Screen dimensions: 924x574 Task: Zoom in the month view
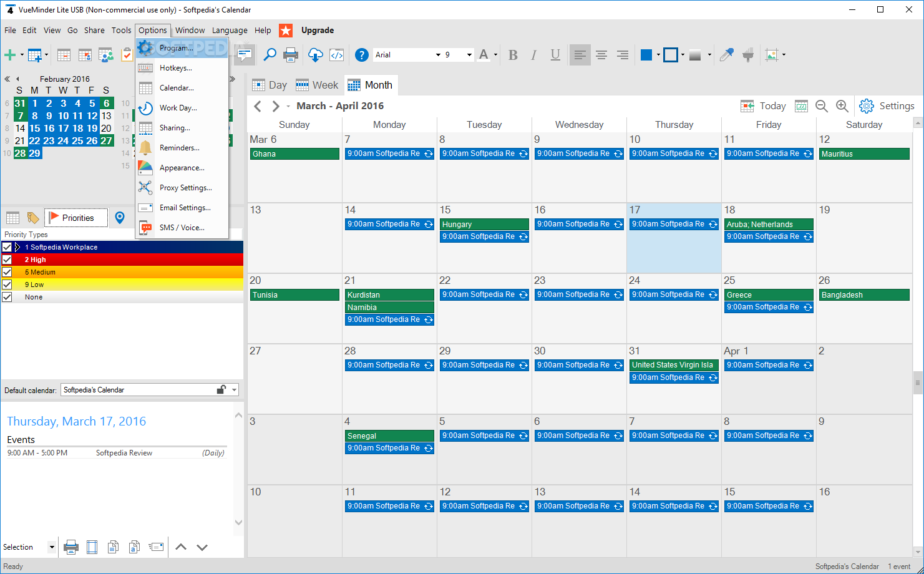click(x=842, y=106)
